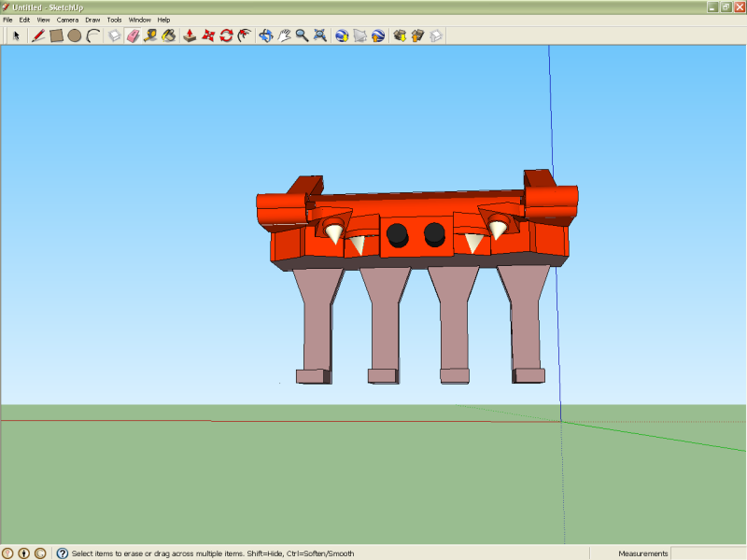
Task: Click the first status bar credits icon
Action: [x=7, y=553]
